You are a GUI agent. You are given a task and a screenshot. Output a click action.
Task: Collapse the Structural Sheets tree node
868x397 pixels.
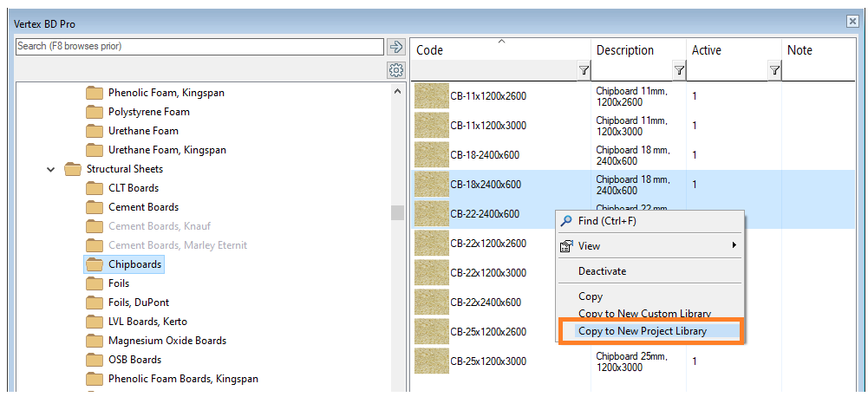pyautogui.click(x=51, y=169)
